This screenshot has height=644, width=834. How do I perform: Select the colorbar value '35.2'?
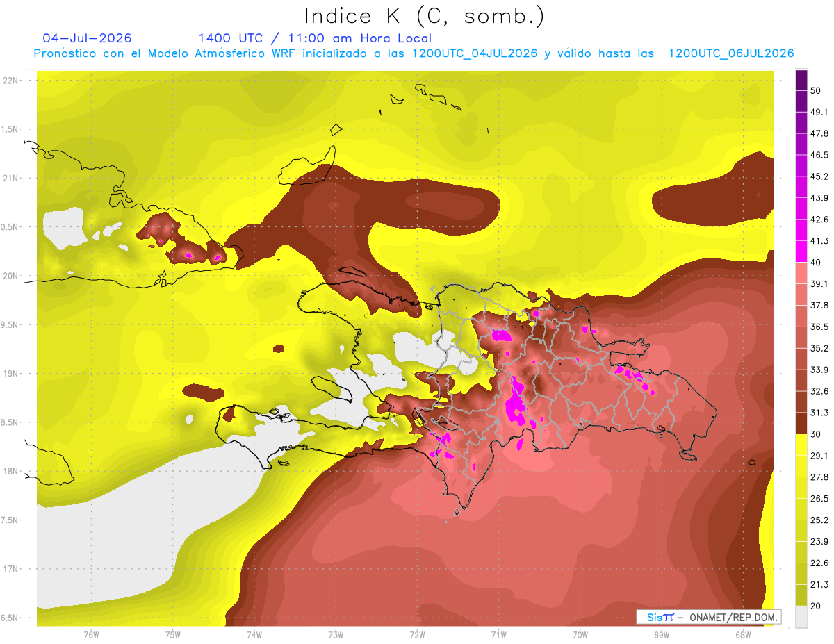point(819,348)
